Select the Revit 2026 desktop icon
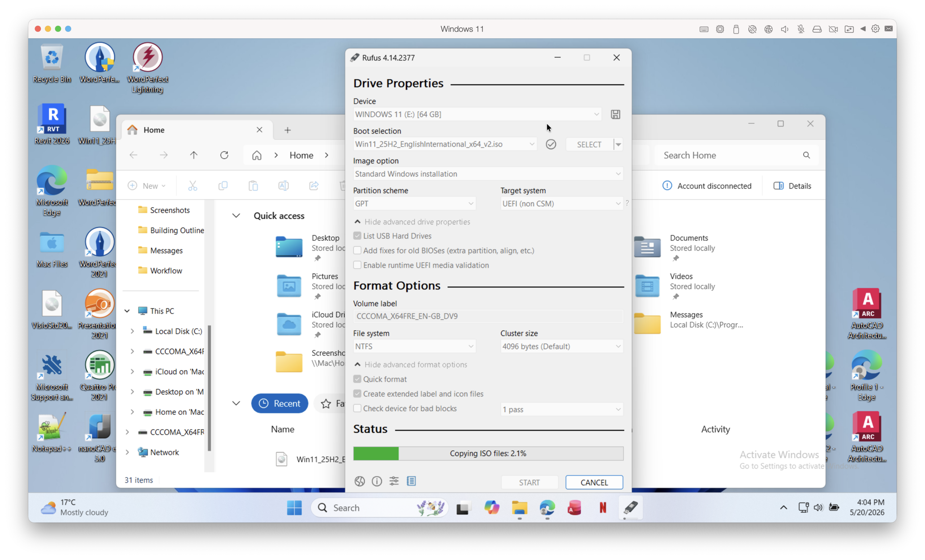The height and width of the screenshot is (560, 925). pos(52,125)
